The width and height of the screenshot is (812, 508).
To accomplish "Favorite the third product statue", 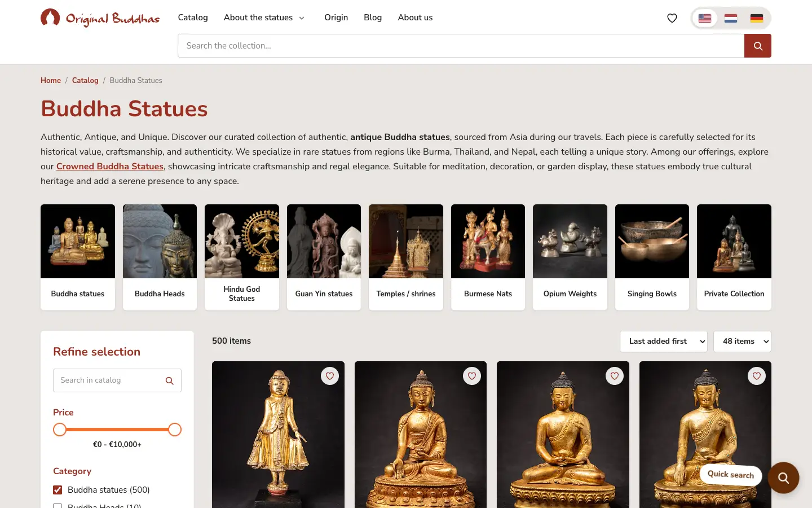I will coord(615,376).
